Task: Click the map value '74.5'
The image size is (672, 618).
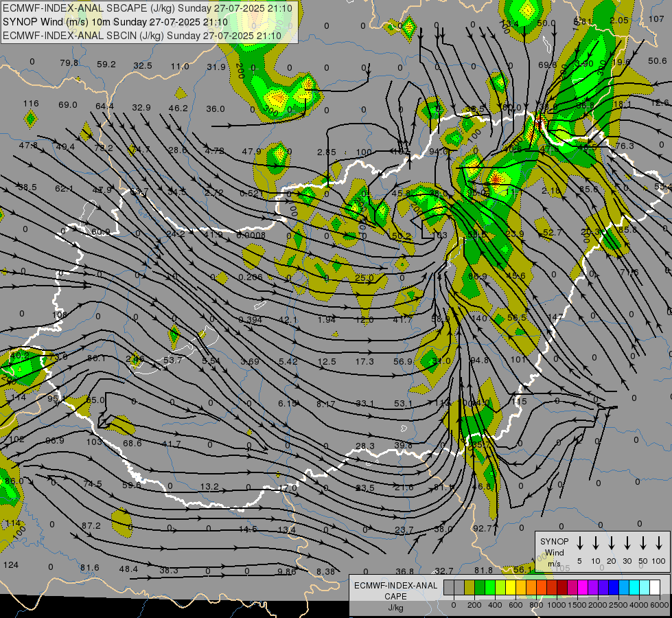Action: coord(93,484)
